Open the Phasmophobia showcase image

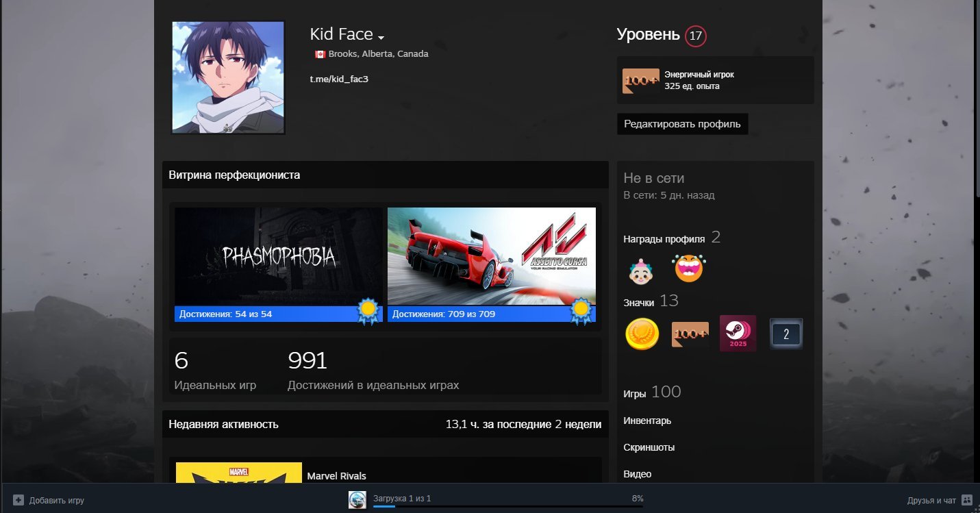pos(279,257)
